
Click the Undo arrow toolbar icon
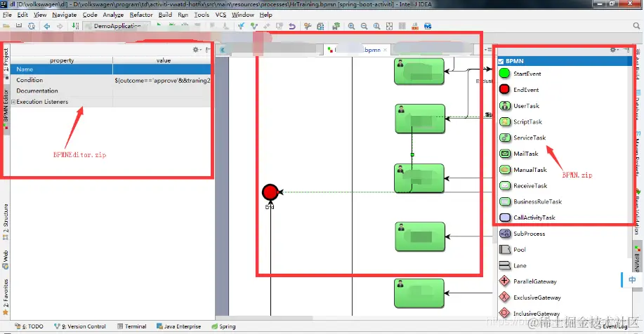point(292,26)
